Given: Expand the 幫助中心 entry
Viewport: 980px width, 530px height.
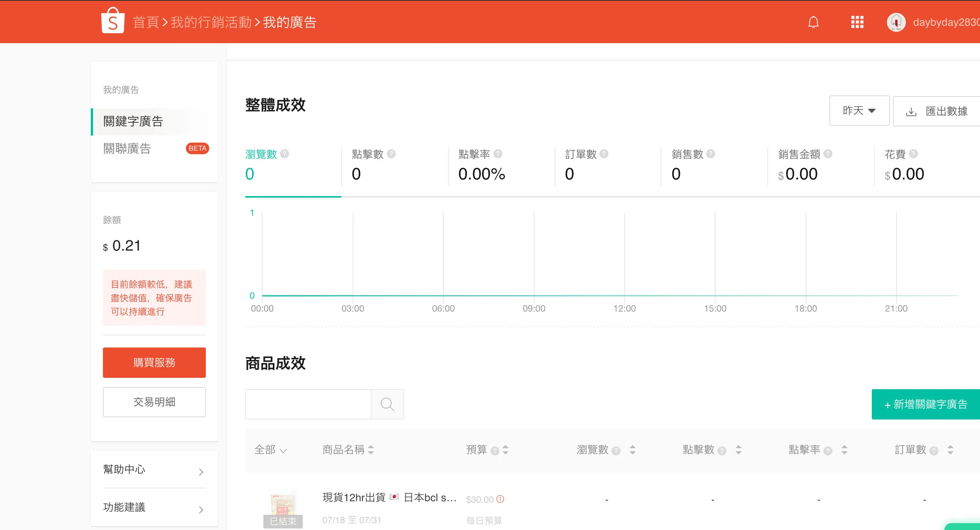Looking at the screenshot, I should point(154,470).
